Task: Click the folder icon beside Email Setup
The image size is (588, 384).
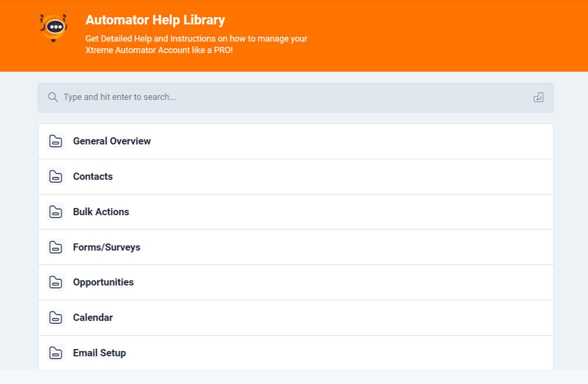Action: 55,353
